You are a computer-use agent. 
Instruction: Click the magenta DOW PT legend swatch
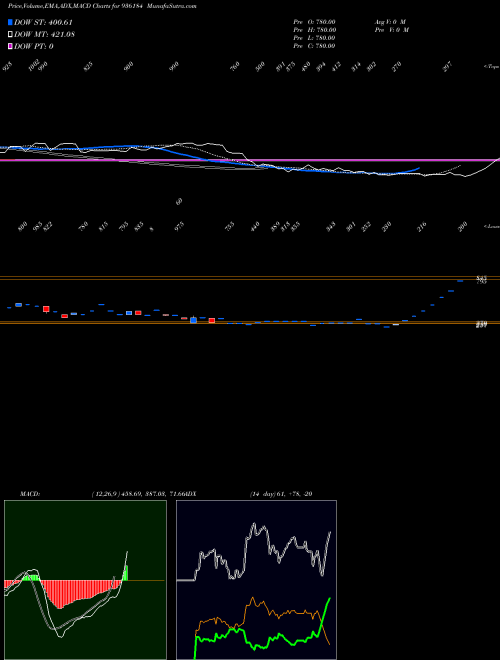[10, 46]
